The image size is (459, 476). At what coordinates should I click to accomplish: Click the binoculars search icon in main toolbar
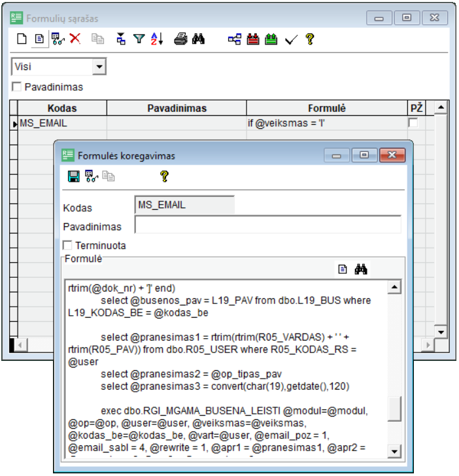tap(199, 39)
